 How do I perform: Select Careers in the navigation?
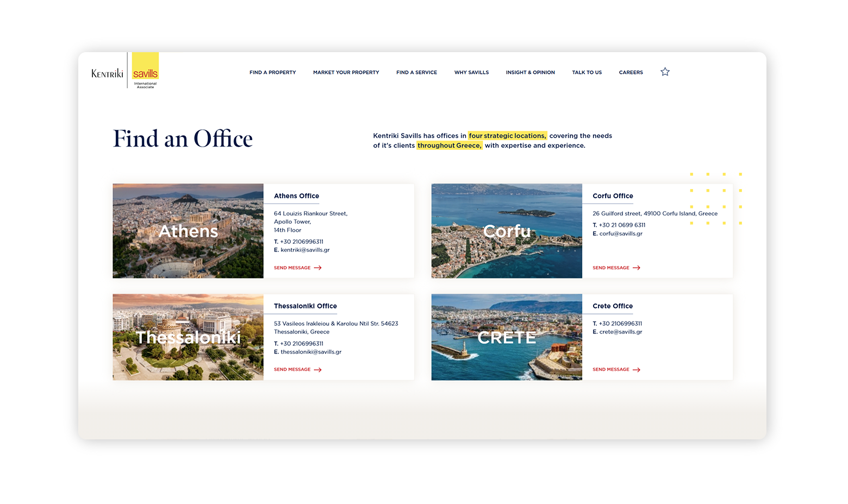[x=631, y=72]
